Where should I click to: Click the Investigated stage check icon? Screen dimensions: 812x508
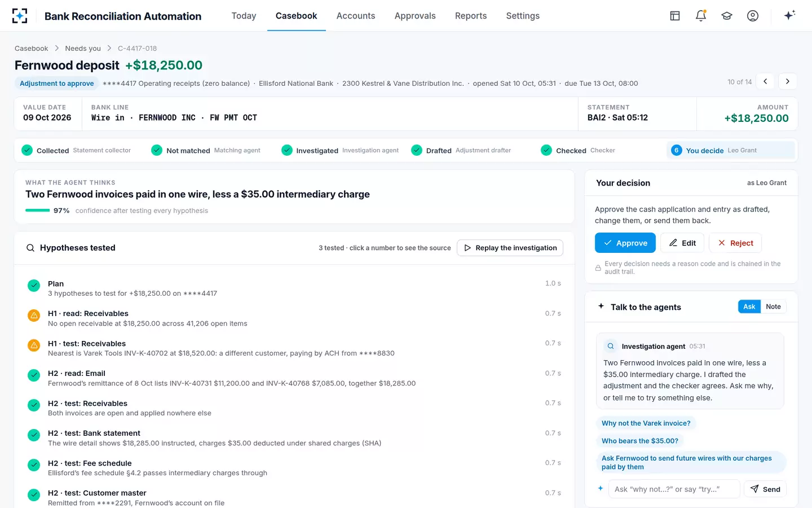tap(287, 150)
